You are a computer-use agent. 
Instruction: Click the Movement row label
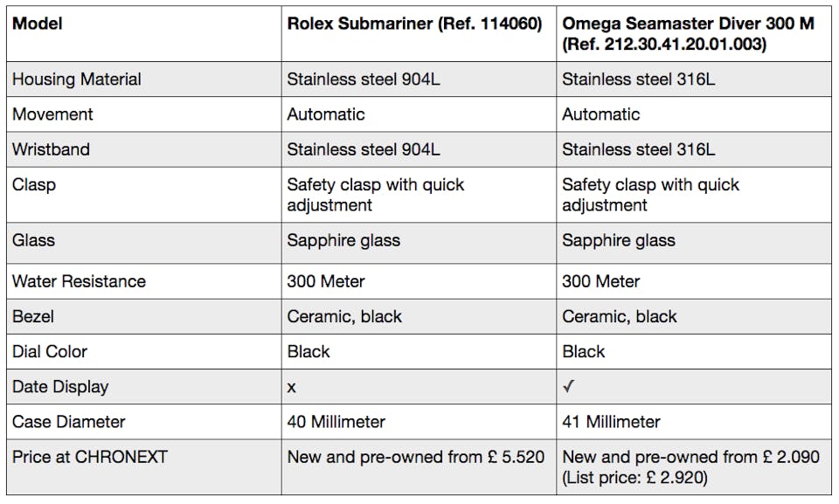pyautogui.click(x=52, y=114)
